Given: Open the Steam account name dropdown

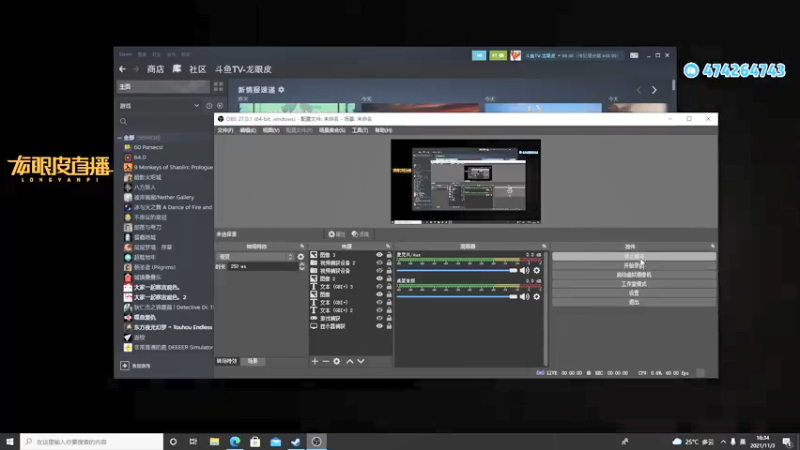Looking at the screenshot, I should pos(543,56).
